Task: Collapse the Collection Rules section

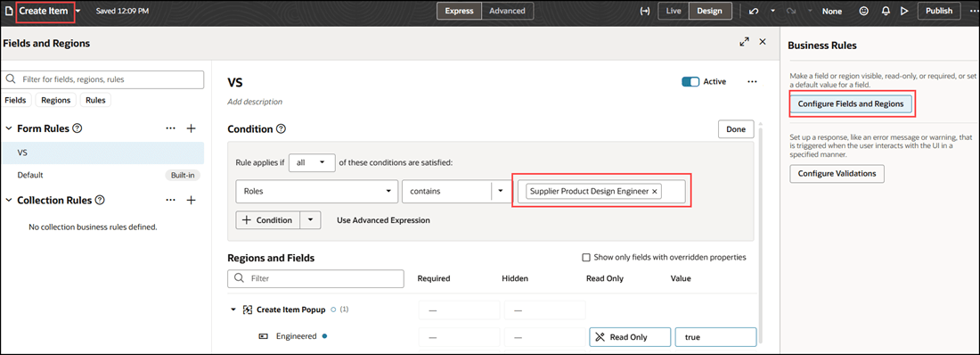Action: tap(9, 201)
